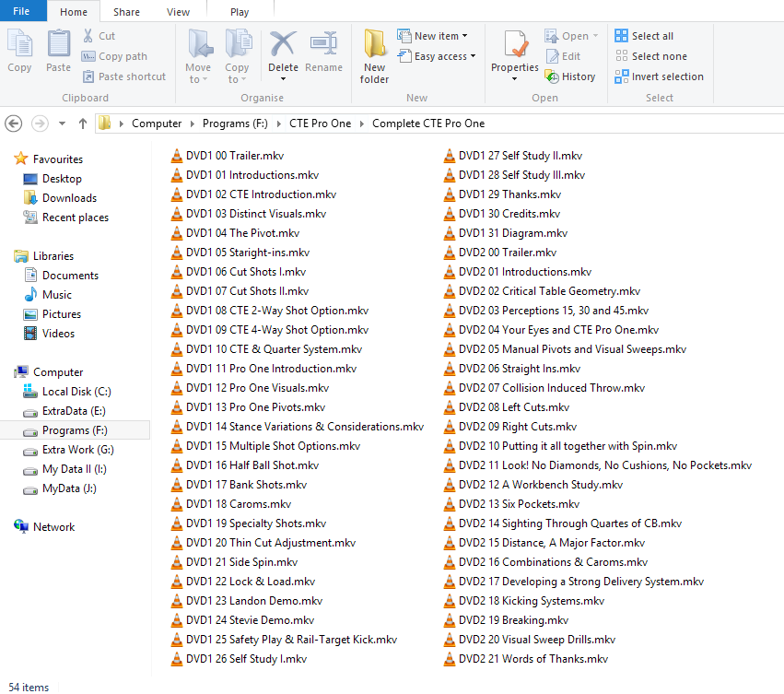Select Local Disk (C:) in navigation pane
The height and width of the screenshot is (694, 784).
pos(76,392)
